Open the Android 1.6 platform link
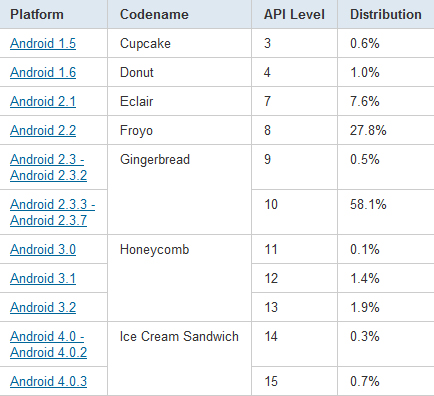 (43, 72)
